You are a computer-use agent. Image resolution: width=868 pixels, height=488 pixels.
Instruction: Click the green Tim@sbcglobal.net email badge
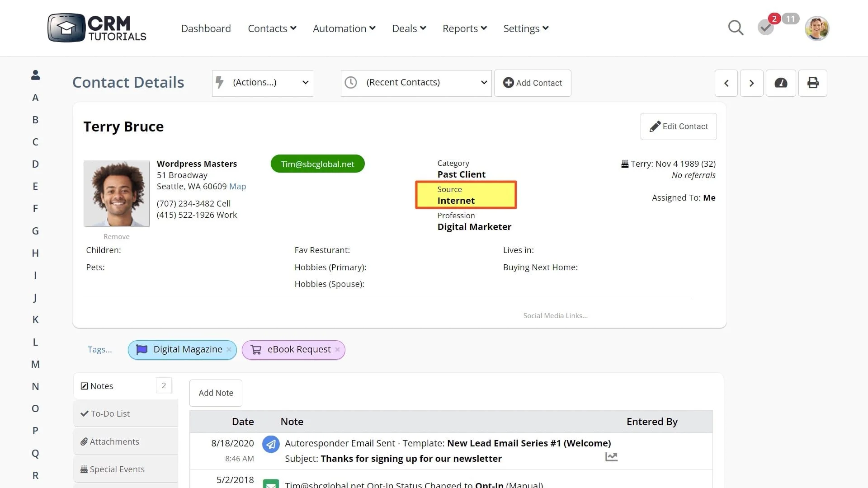click(x=317, y=164)
